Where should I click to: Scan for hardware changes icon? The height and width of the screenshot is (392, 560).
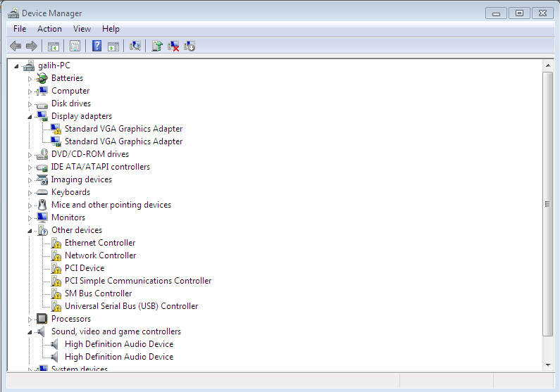[x=135, y=46]
